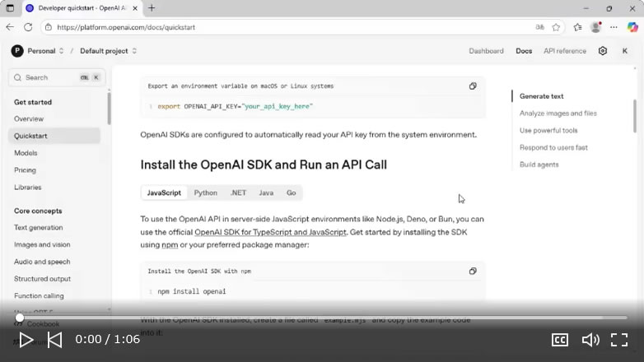Open the Docs tab

pyautogui.click(x=524, y=51)
